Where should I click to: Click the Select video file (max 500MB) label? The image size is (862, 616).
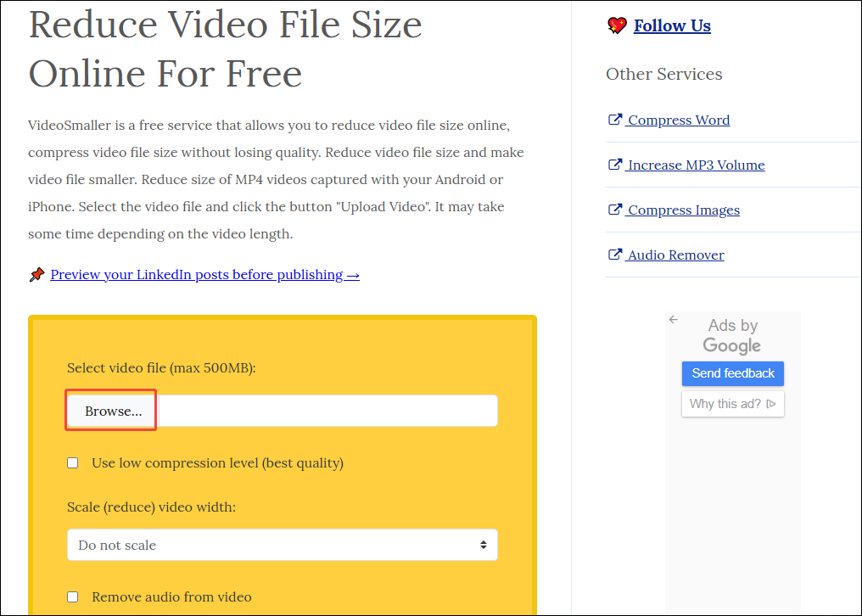(161, 368)
